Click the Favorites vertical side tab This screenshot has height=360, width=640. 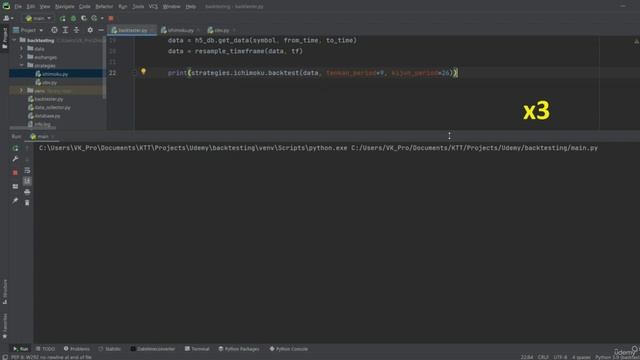click(x=4, y=326)
